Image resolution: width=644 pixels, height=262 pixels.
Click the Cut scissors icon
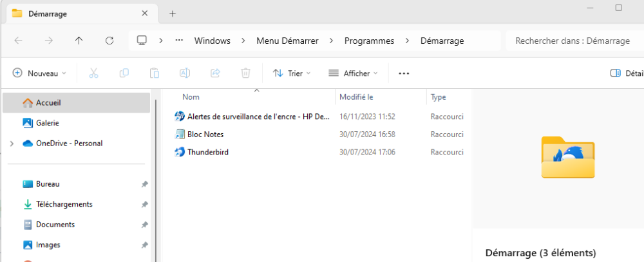pyautogui.click(x=93, y=73)
